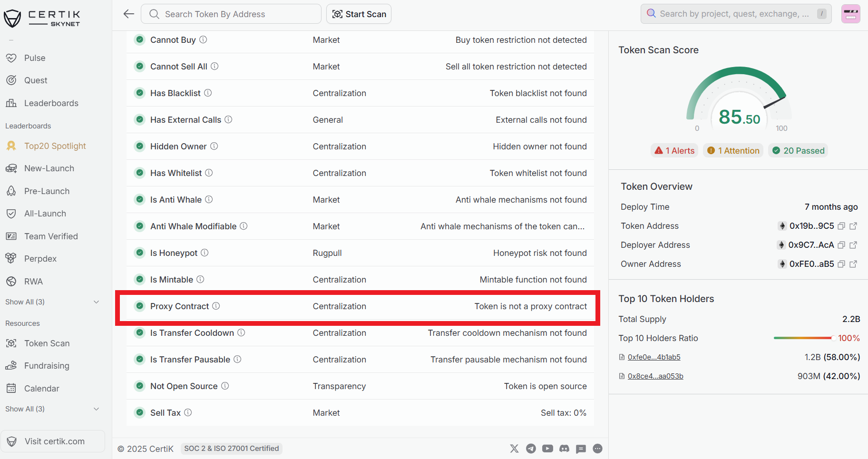Viewport: 868px width, 459px height.
Task: Open the Discord footer icon
Action: click(564, 449)
